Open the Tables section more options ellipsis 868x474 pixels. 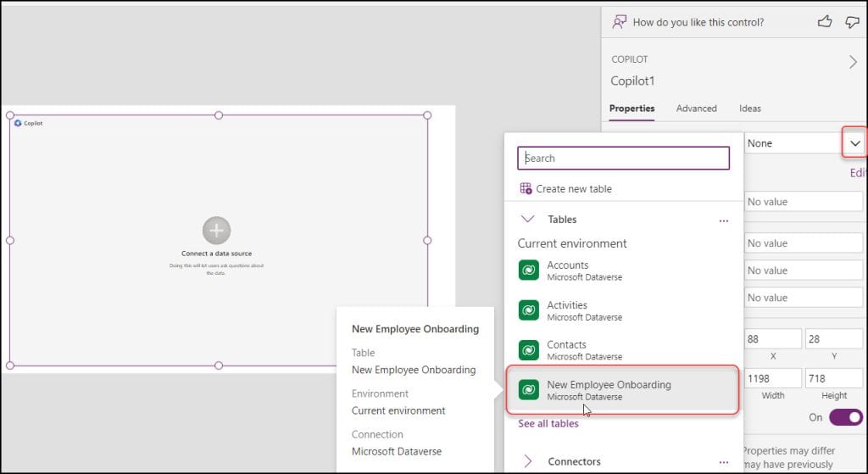(724, 220)
